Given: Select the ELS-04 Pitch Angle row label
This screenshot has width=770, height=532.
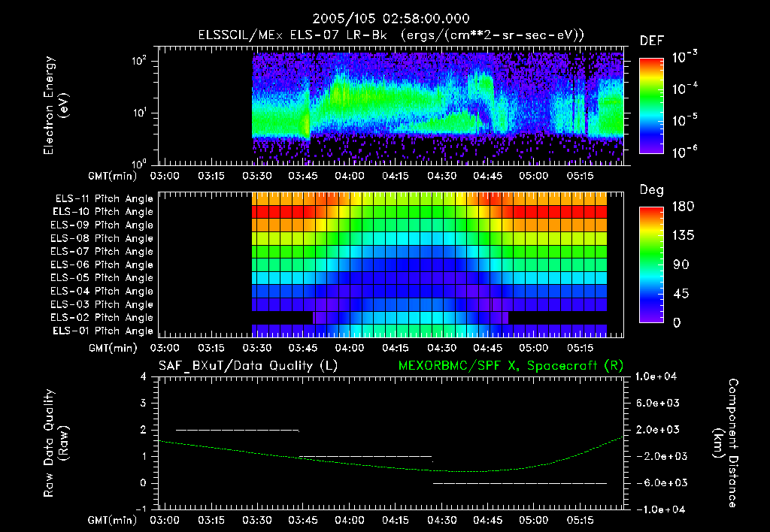Looking at the screenshot, I should [102, 291].
